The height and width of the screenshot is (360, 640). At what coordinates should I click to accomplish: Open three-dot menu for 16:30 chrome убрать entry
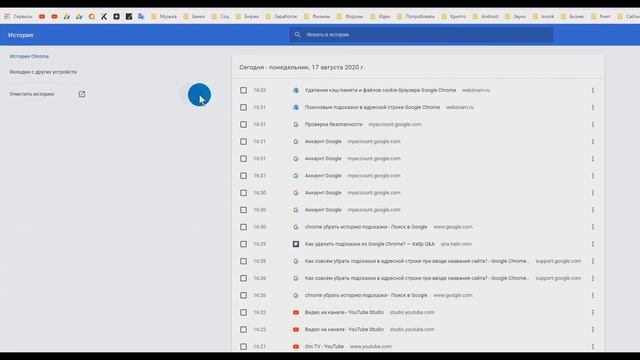[593, 227]
